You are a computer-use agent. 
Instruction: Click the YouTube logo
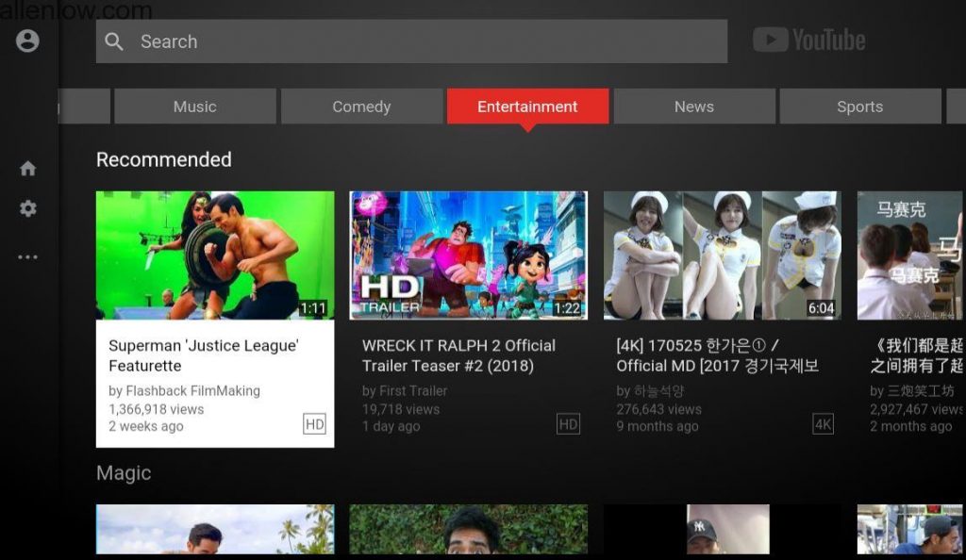pyautogui.click(x=808, y=40)
